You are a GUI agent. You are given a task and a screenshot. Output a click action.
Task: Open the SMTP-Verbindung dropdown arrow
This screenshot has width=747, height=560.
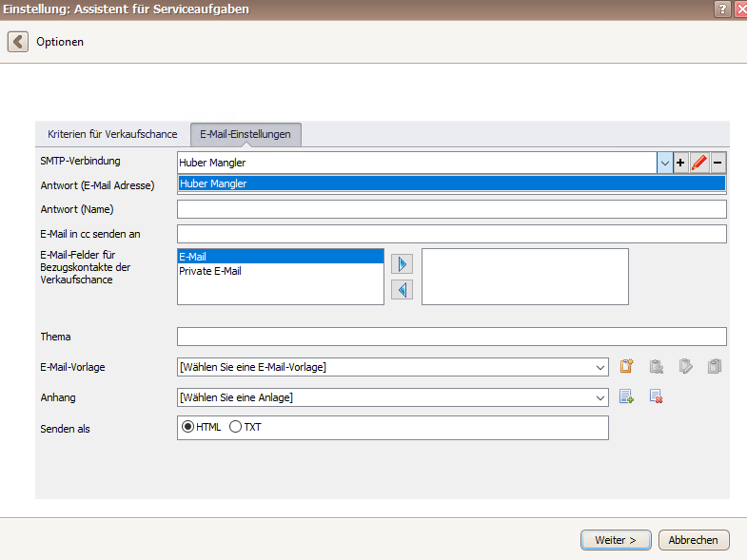tap(664, 163)
